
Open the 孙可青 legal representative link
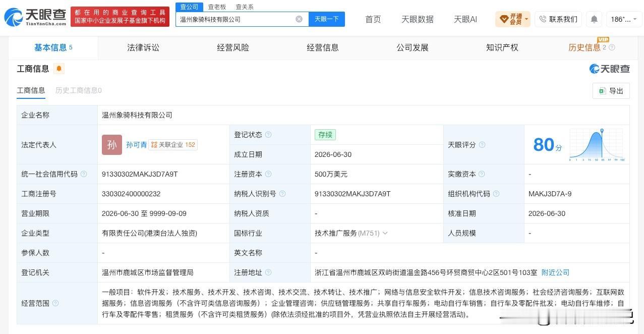click(x=137, y=145)
